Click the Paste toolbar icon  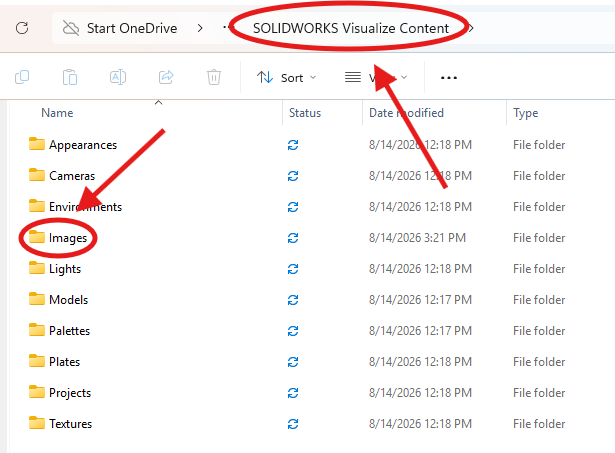[70, 77]
